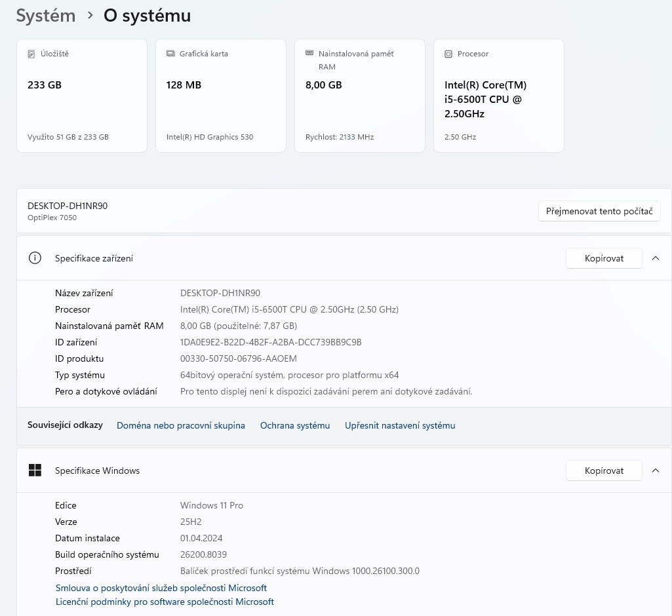Open the Úložiště 233 GB card

[x=82, y=96]
